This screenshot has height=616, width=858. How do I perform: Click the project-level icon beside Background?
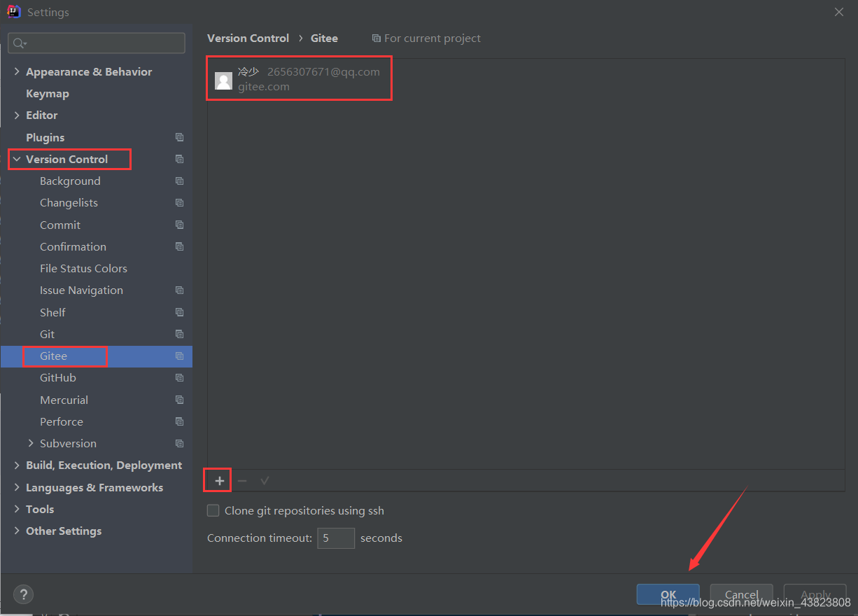180,181
